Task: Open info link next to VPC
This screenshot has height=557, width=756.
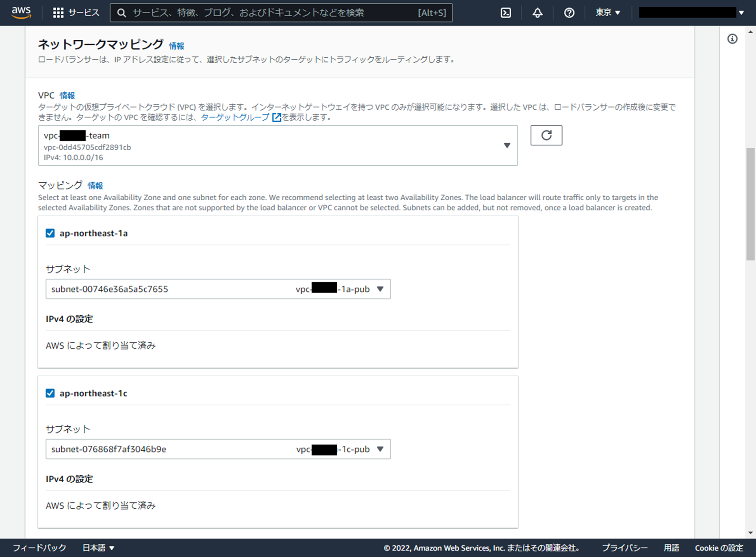Action: point(67,95)
